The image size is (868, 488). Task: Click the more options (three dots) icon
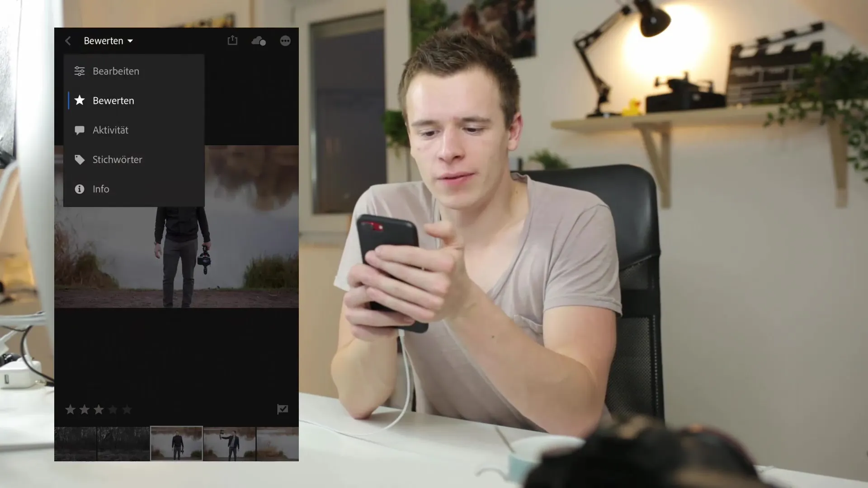[285, 41]
